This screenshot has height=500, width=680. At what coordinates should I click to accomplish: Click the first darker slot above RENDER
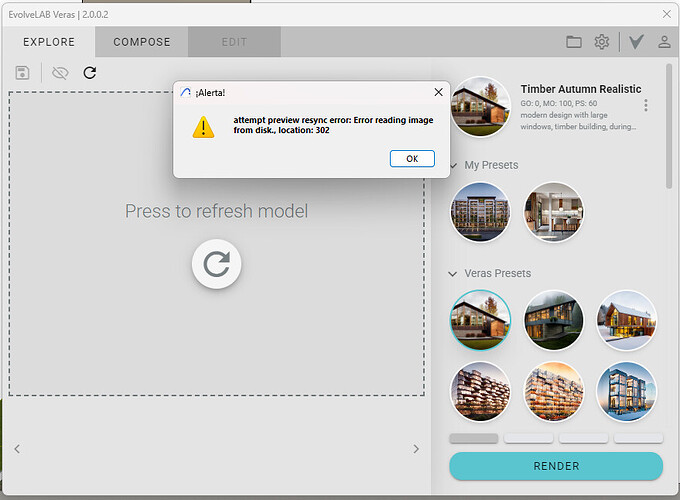(474, 438)
